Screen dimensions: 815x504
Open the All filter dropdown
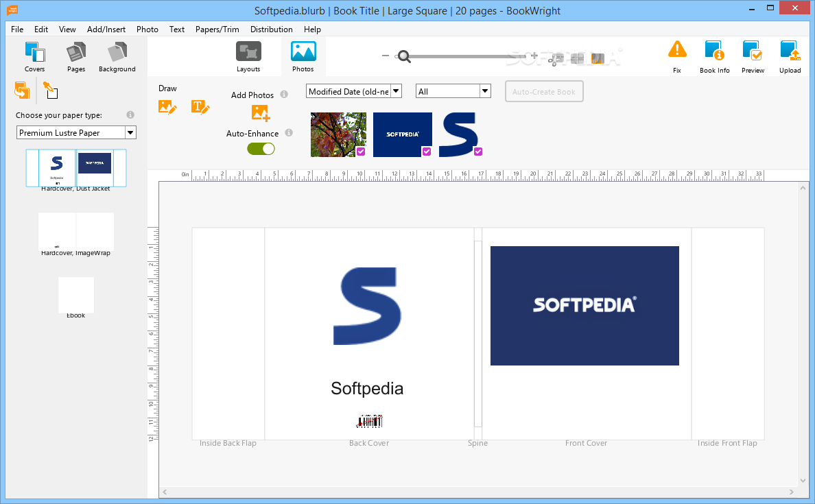(x=453, y=91)
